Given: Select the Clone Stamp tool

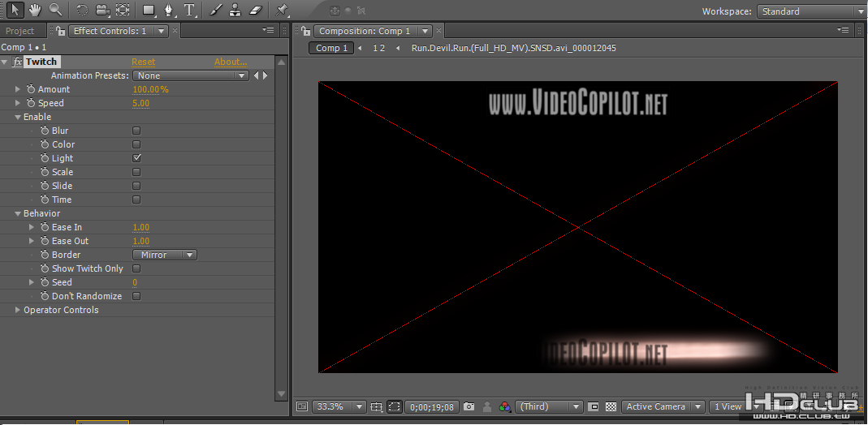Looking at the screenshot, I should pyautogui.click(x=235, y=10).
